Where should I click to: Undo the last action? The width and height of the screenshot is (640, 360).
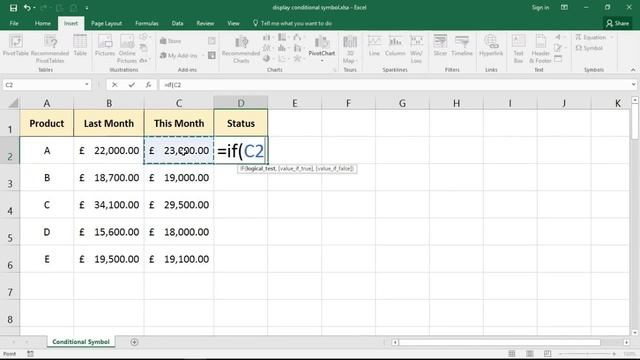tap(27, 8)
